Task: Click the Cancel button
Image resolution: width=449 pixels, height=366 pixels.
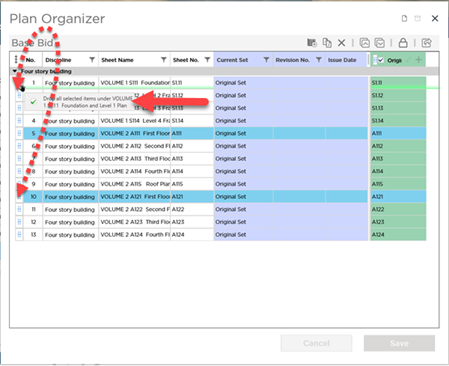Action: tap(316, 343)
